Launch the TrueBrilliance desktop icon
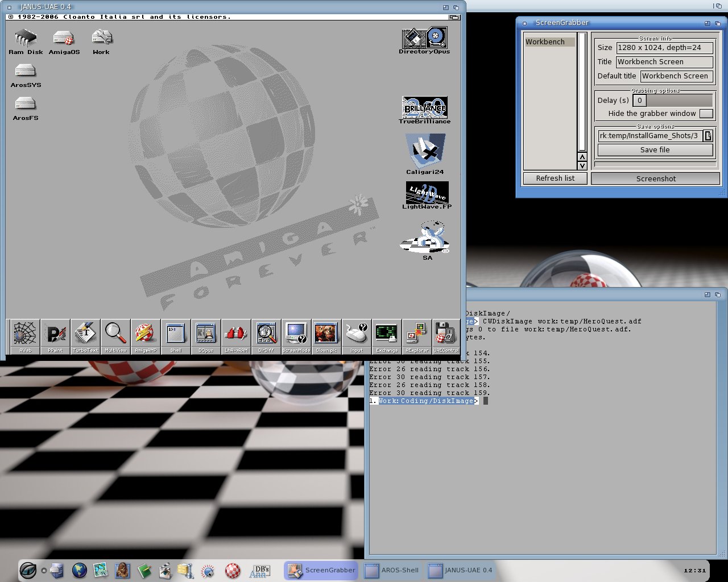 [x=424, y=107]
